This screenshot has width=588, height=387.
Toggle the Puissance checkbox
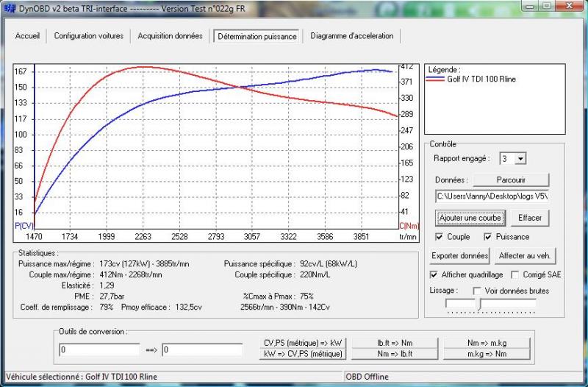(487, 237)
